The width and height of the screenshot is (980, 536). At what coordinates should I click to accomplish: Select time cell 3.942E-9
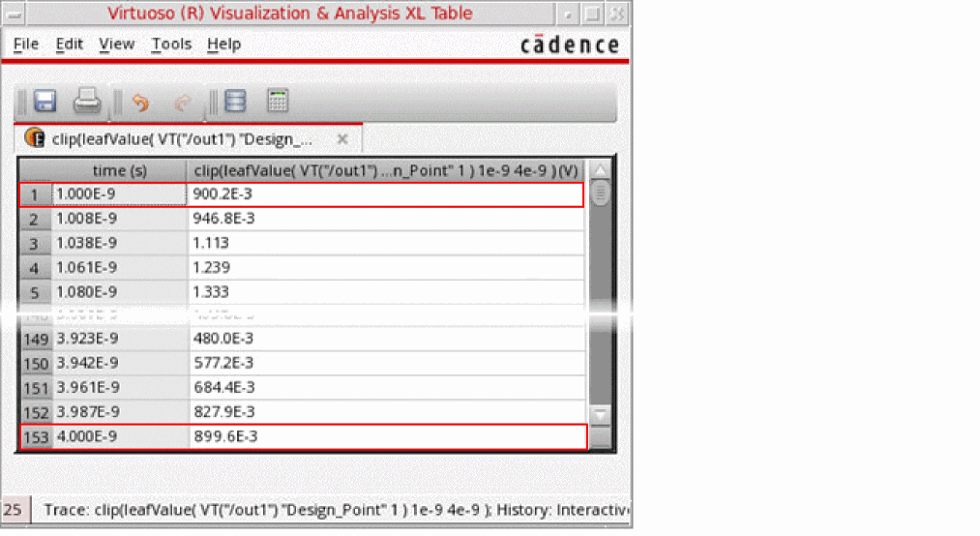coord(119,363)
